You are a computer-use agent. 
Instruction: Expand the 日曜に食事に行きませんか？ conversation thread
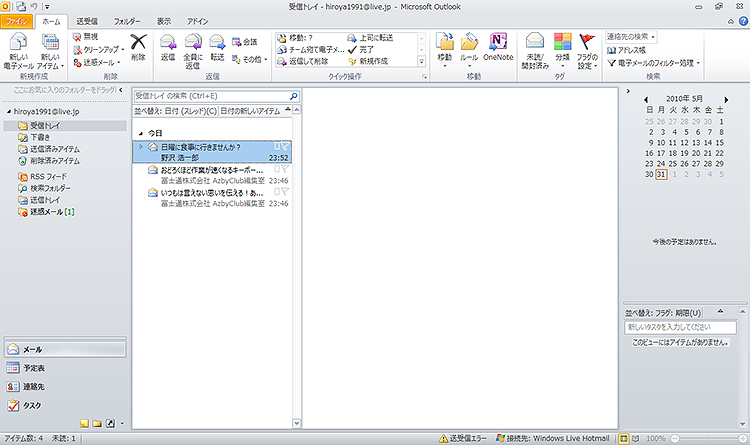coord(141,147)
